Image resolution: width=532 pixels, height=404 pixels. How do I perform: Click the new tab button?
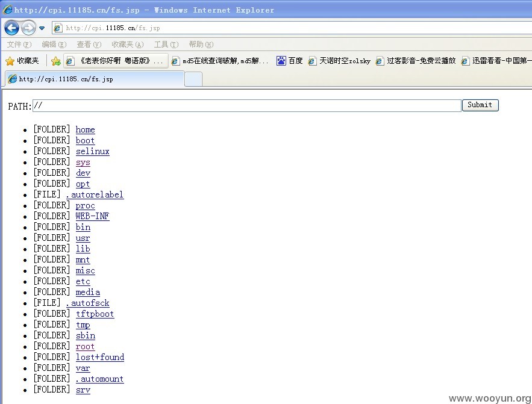[x=193, y=79]
